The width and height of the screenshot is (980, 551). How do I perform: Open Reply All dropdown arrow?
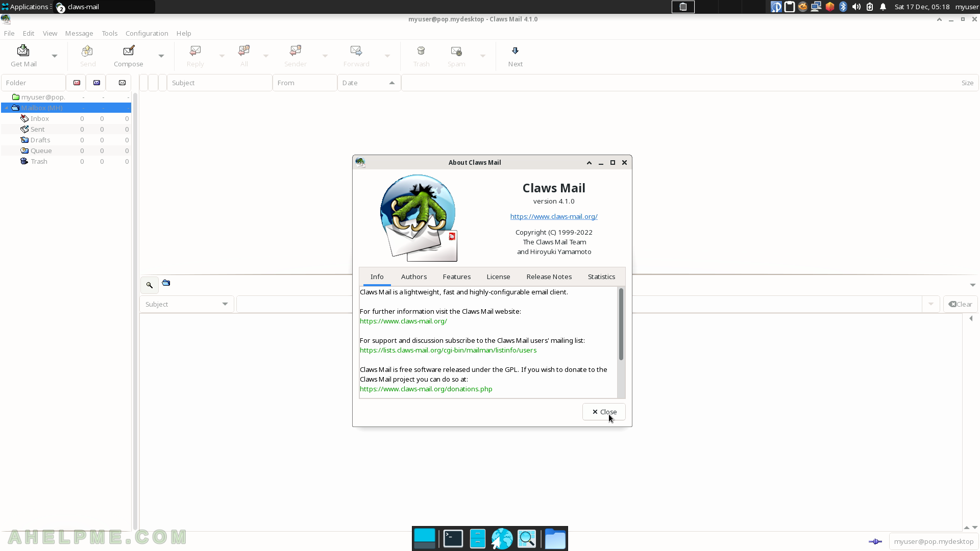(x=265, y=56)
